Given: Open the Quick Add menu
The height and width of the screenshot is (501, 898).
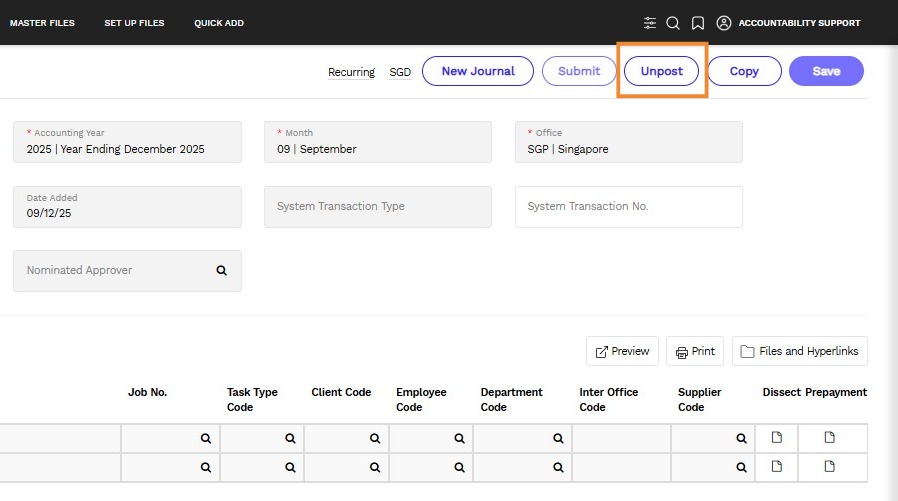Looking at the screenshot, I should pos(219,23).
